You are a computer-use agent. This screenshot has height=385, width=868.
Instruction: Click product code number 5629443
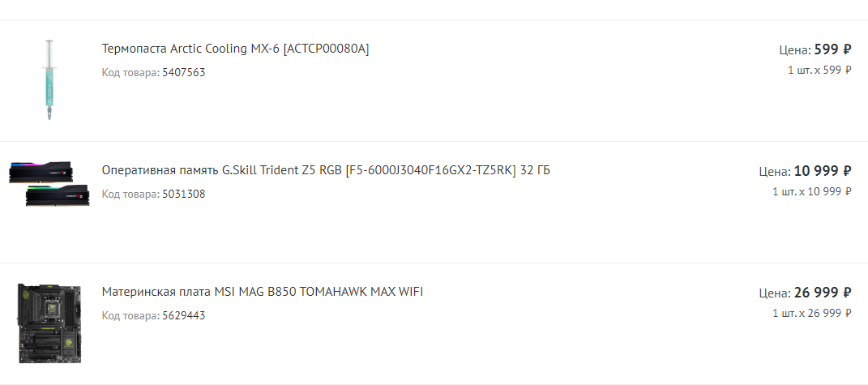(184, 316)
